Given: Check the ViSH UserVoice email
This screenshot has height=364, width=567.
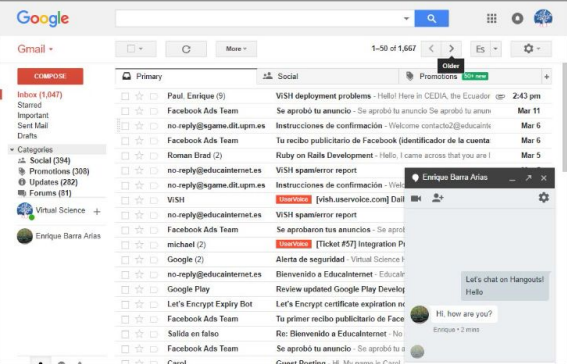Looking at the screenshot, I should click(125, 200).
